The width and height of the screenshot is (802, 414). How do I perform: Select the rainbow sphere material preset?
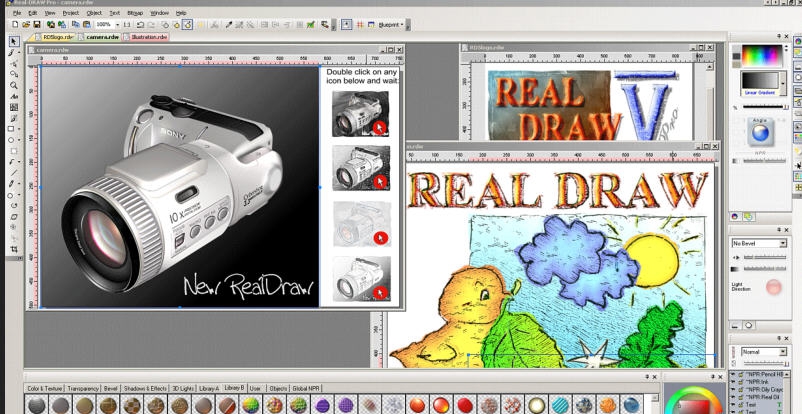[x=251, y=405]
